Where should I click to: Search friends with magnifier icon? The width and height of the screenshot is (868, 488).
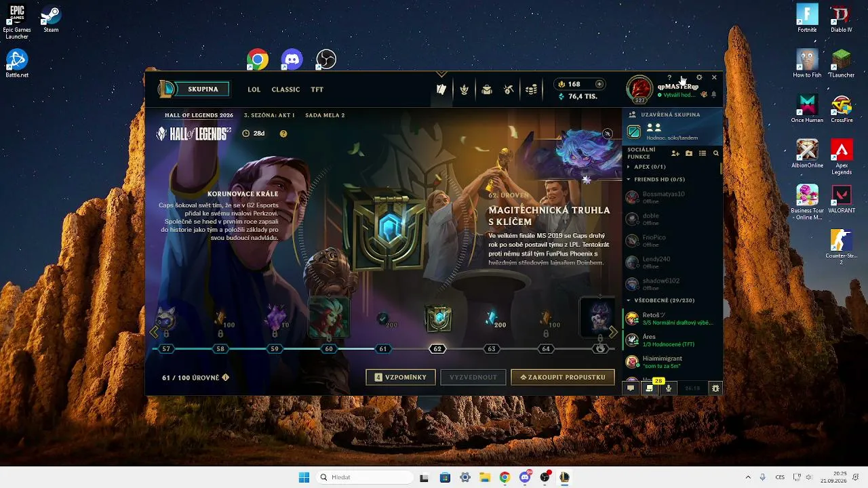pos(715,153)
